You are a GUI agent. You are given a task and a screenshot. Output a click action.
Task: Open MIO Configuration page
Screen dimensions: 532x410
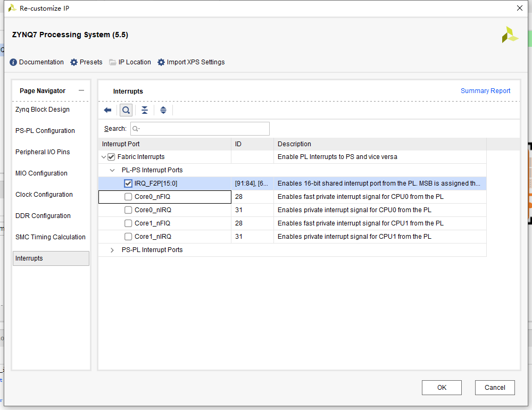click(x=41, y=173)
